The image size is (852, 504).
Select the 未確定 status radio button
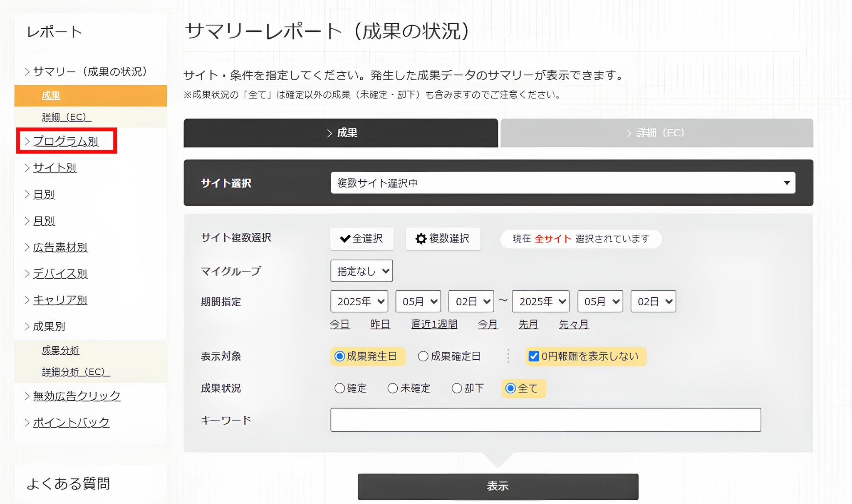click(x=392, y=388)
